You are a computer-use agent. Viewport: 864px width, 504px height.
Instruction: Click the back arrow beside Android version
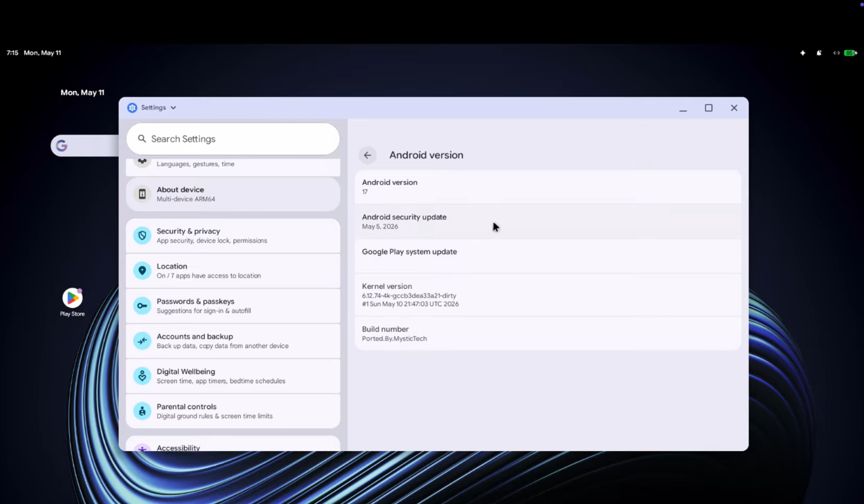click(x=367, y=155)
